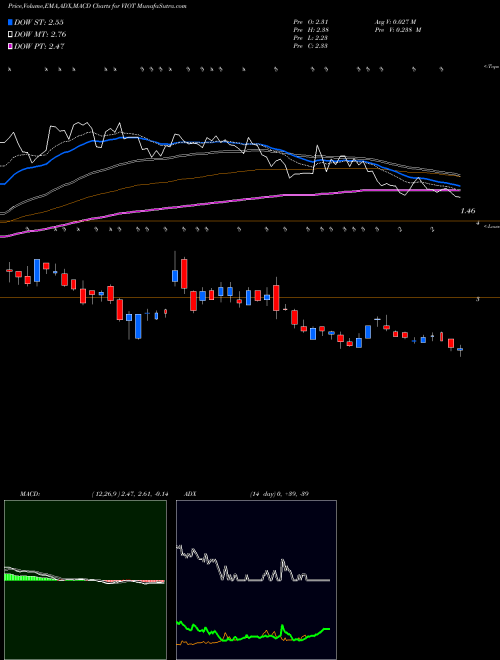Click the MACD panel header label
Viewport: 500px width, 660px height.
coord(29,494)
